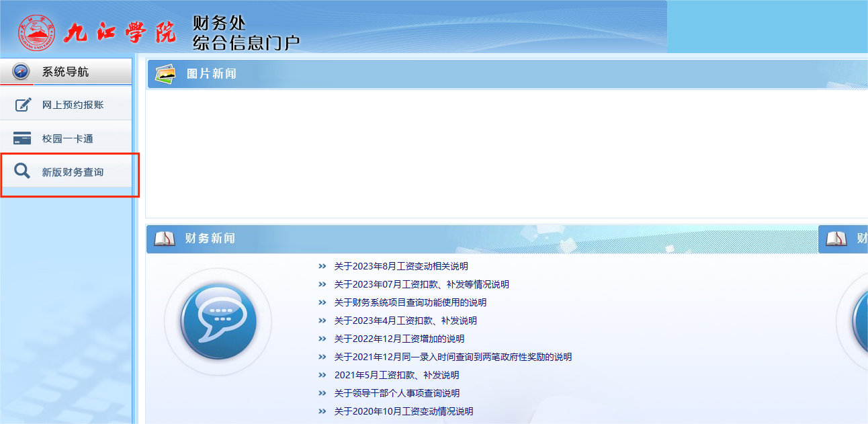Click the Jiujiang University round logo emblem

coord(37,32)
